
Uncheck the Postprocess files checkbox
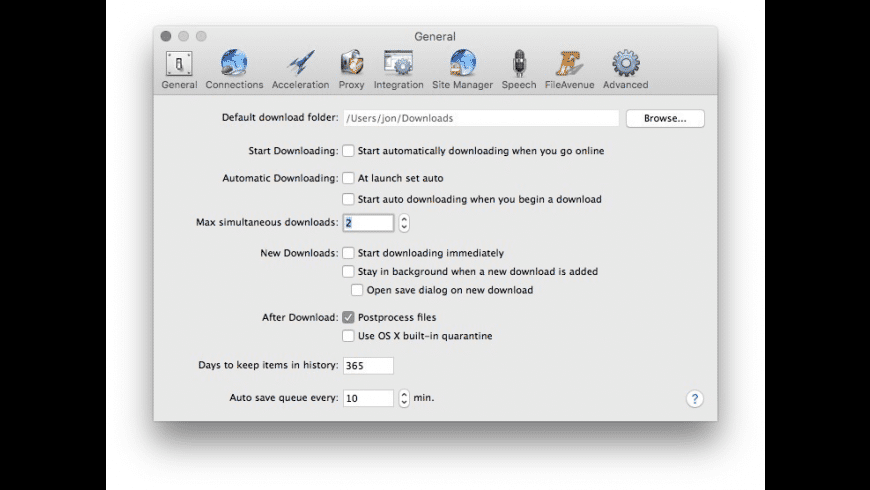(x=348, y=317)
